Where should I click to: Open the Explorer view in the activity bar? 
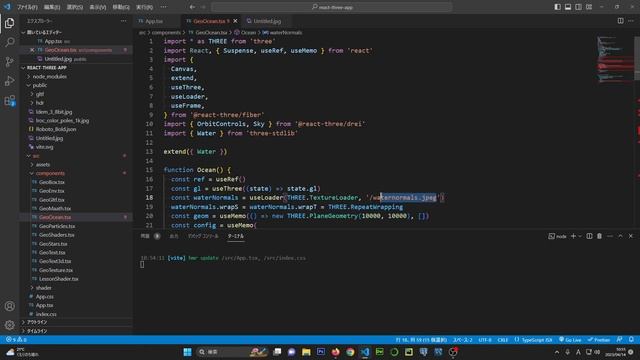tap(9, 23)
